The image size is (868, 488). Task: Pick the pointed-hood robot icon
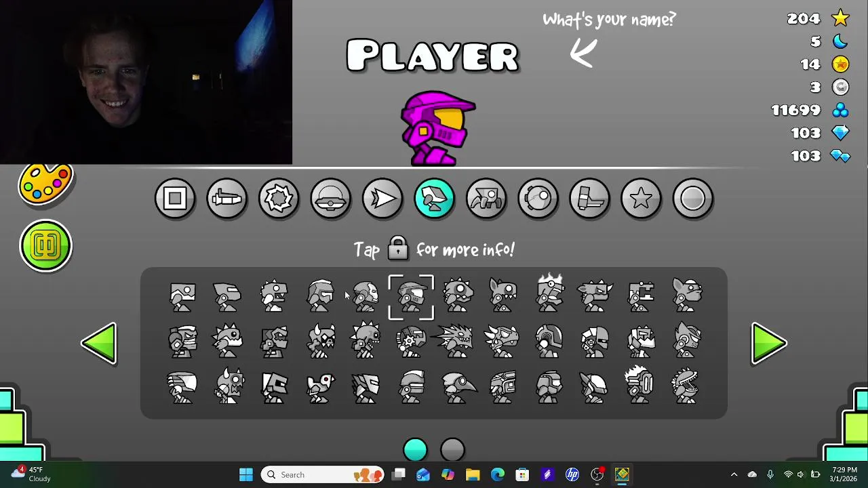pyautogui.click(x=687, y=341)
